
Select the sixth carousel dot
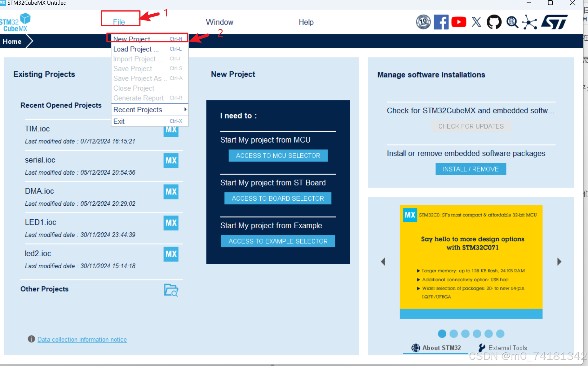pos(500,334)
